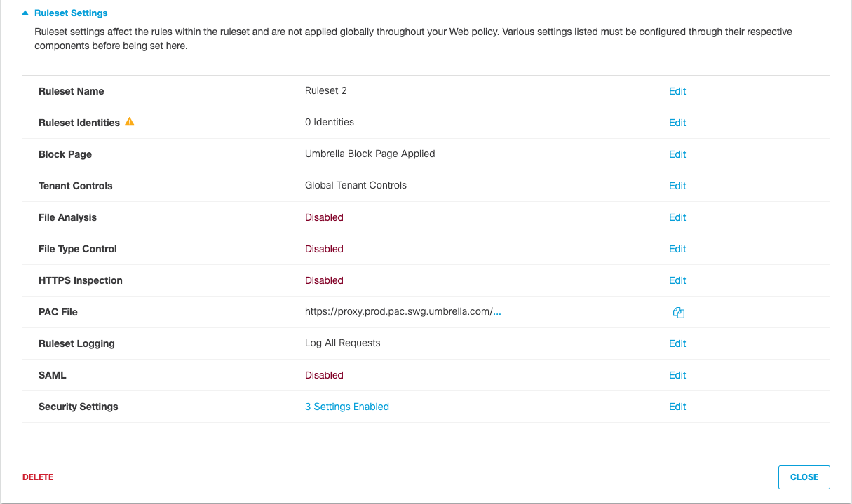Screen dimensions: 852x504
Task: Edit Ruleset Identities
Action: 677,123
